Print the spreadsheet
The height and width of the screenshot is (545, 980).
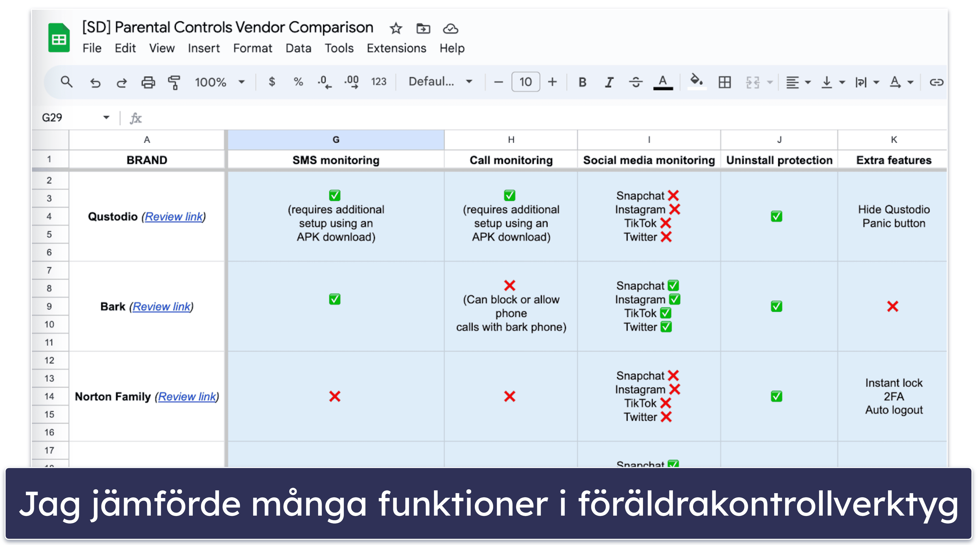click(148, 82)
